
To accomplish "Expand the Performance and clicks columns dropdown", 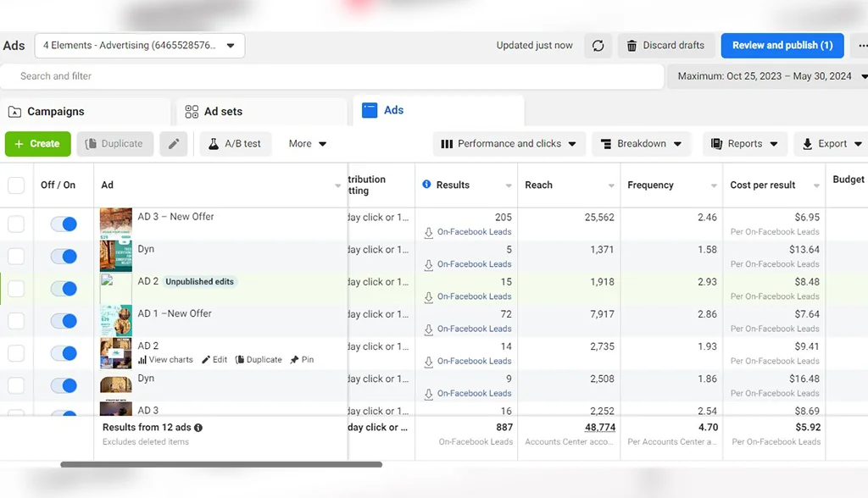I will [x=509, y=144].
